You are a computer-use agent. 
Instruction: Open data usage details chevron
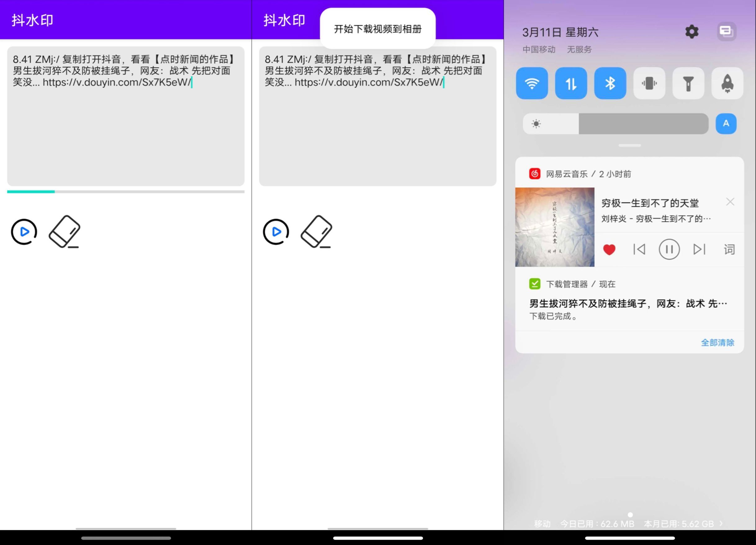click(721, 523)
